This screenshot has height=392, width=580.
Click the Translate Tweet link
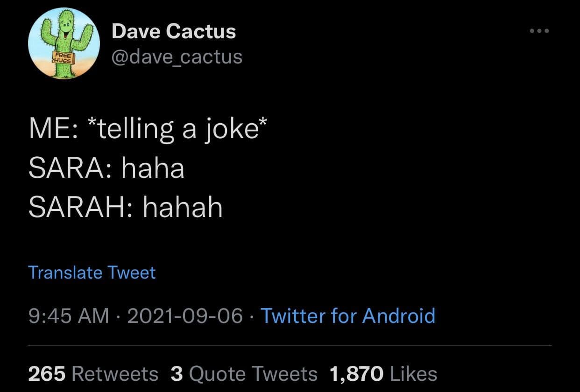92,272
